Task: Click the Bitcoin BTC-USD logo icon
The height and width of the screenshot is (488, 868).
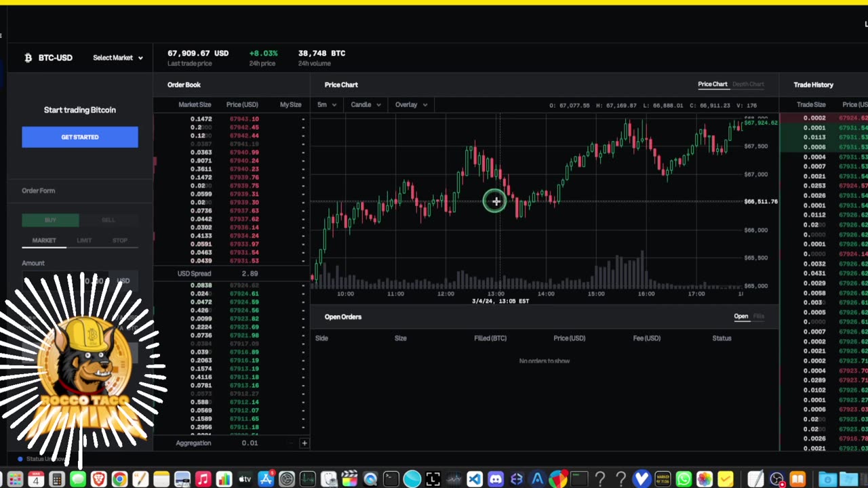Action: click(28, 58)
